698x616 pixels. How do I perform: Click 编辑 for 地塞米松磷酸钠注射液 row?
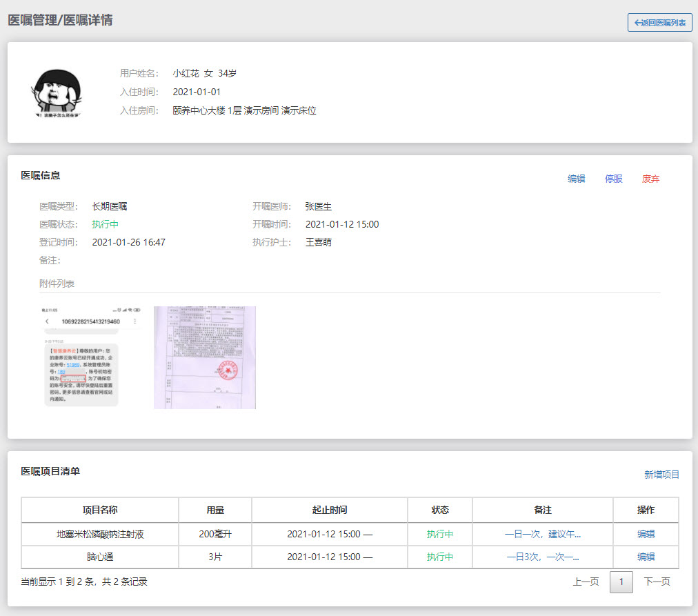[x=646, y=534]
